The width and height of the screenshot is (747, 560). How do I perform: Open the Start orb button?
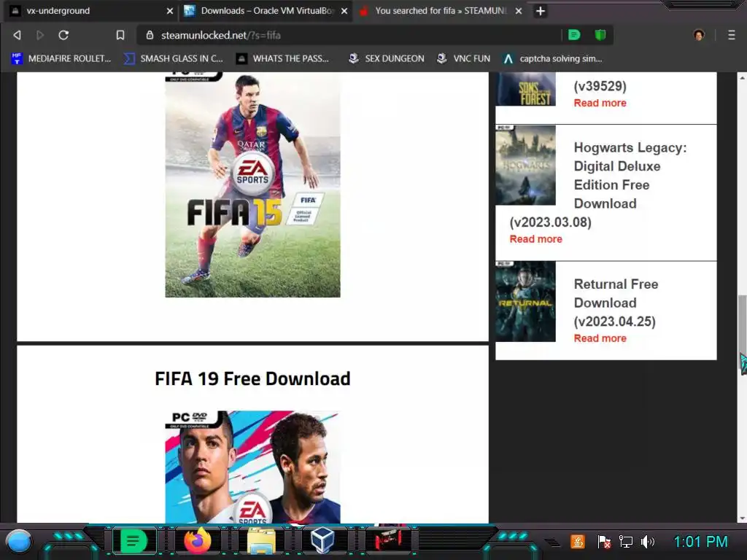[x=19, y=542]
